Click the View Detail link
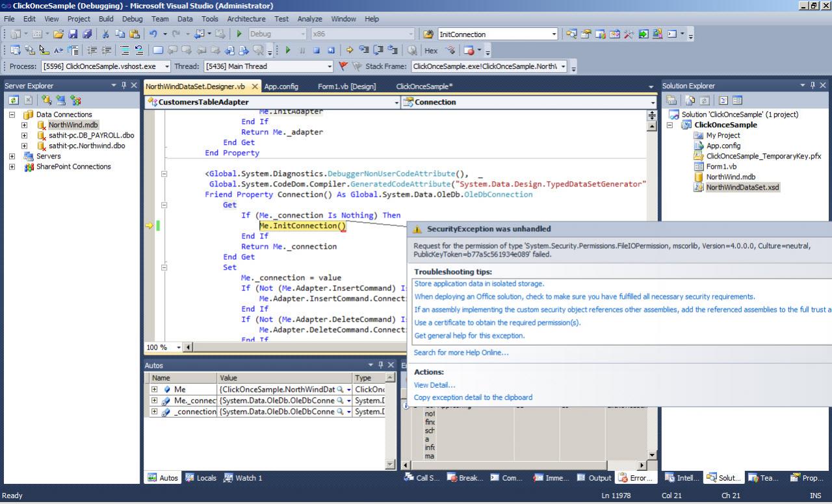The image size is (832, 504). click(x=434, y=385)
